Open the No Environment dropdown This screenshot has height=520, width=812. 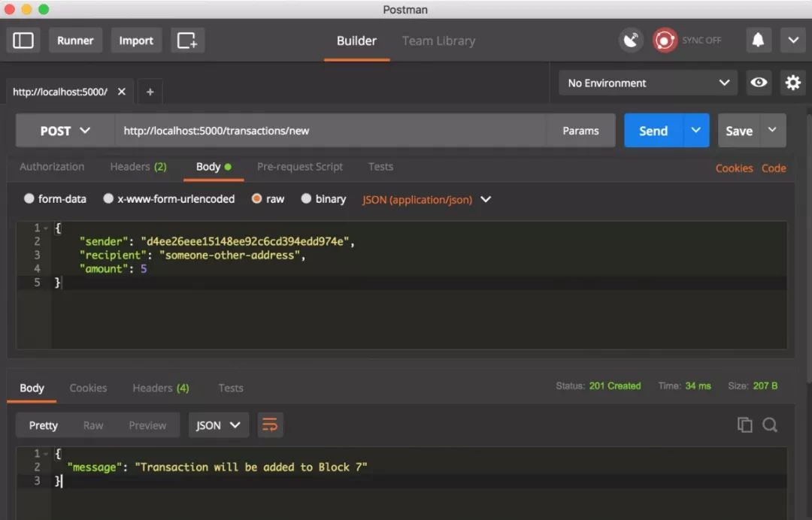[648, 83]
